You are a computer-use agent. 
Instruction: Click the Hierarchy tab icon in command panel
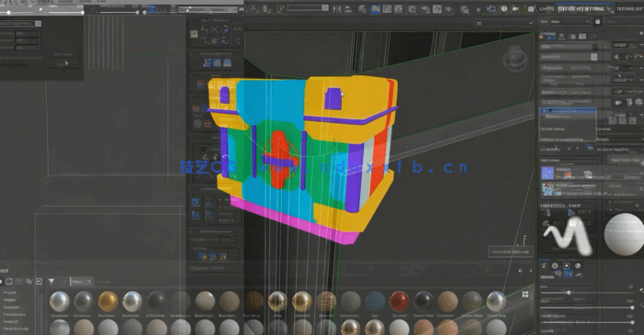pyautogui.click(x=562, y=37)
